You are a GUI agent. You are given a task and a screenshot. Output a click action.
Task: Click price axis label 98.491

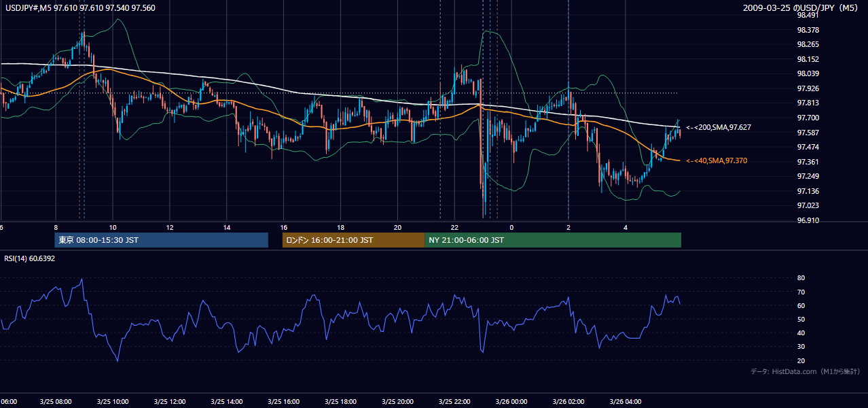[x=808, y=15]
